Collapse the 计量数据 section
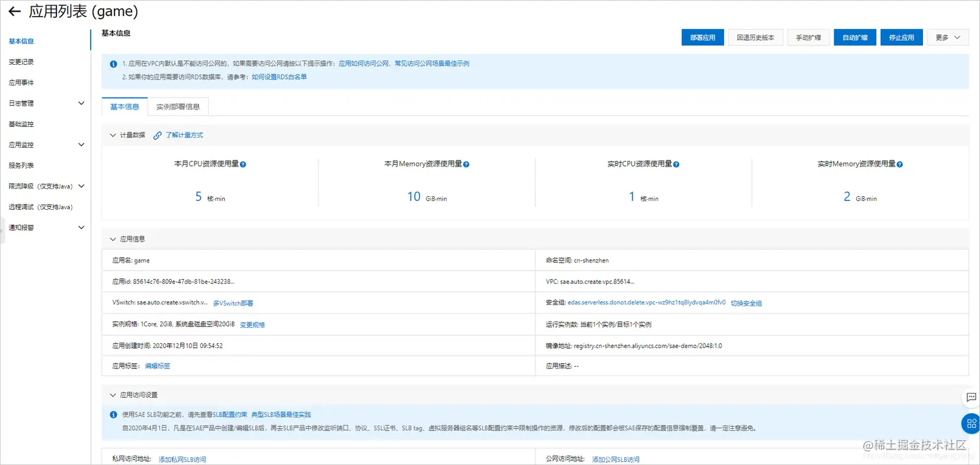The image size is (980, 465). (x=113, y=135)
